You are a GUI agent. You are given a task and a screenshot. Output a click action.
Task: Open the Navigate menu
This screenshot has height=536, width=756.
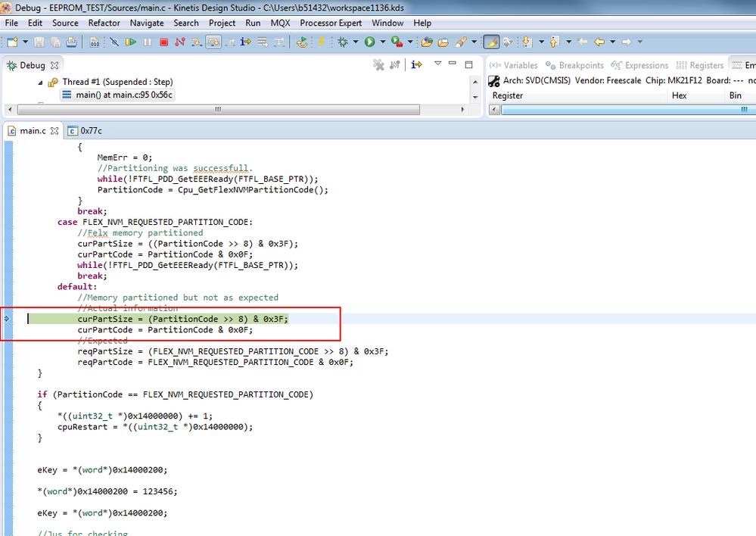point(147,23)
